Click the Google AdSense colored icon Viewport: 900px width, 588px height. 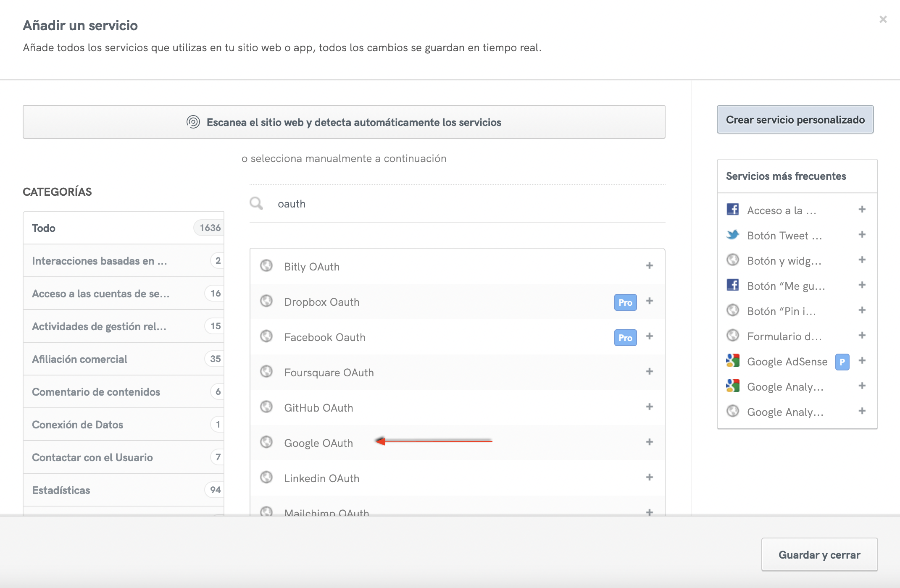pos(732,360)
